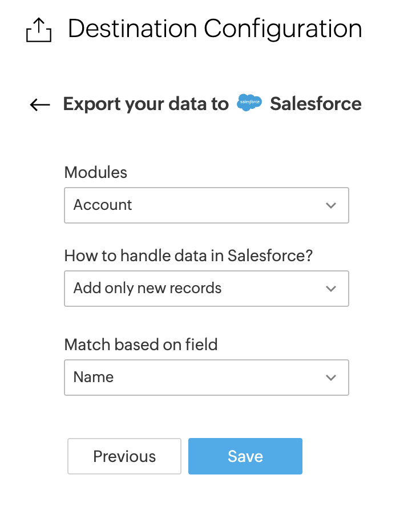Save the destination configuration
Image resolution: width=420 pixels, height=511 pixels.
pos(245,456)
